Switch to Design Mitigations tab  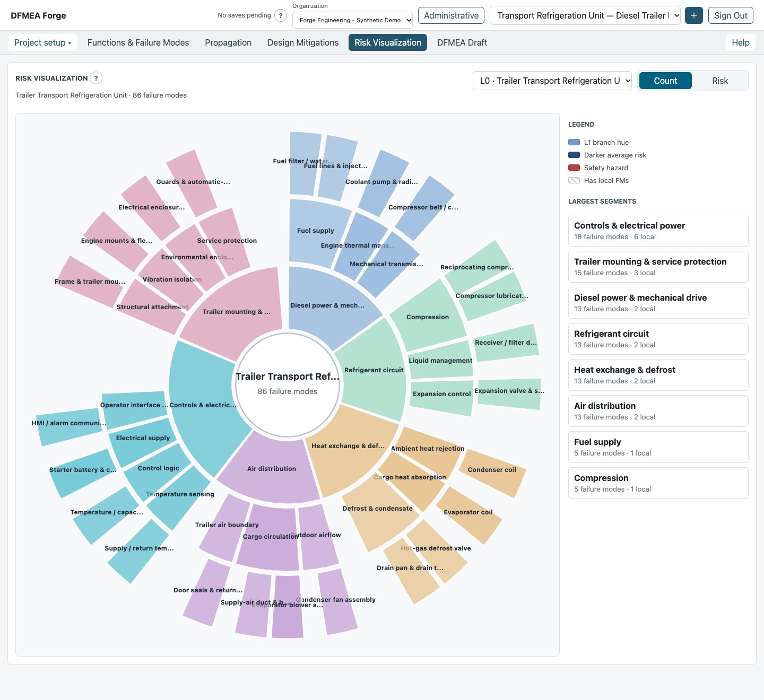click(303, 42)
